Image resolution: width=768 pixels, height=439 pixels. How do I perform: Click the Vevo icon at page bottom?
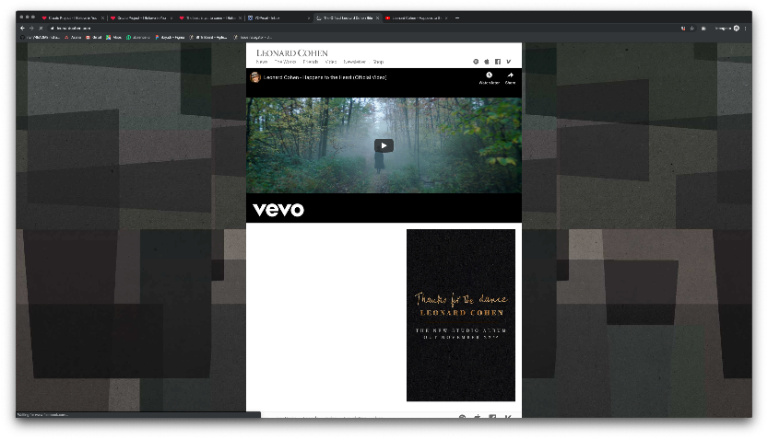tap(508, 417)
